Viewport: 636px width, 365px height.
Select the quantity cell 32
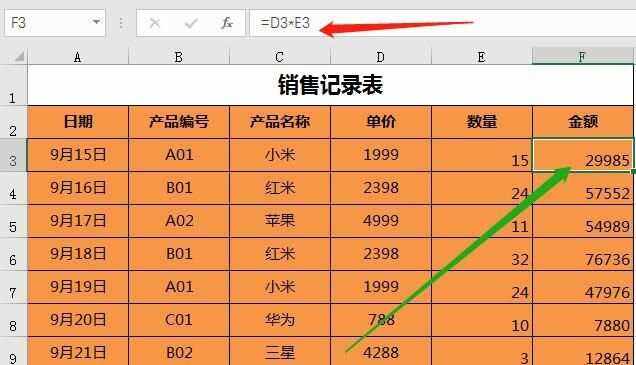click(481, 254)
